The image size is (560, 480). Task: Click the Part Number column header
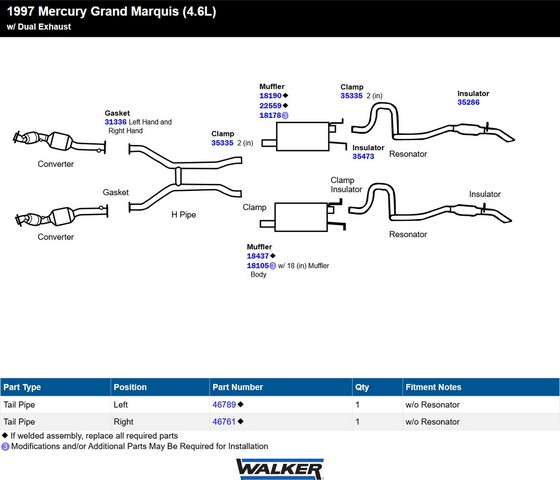point(238,387)
